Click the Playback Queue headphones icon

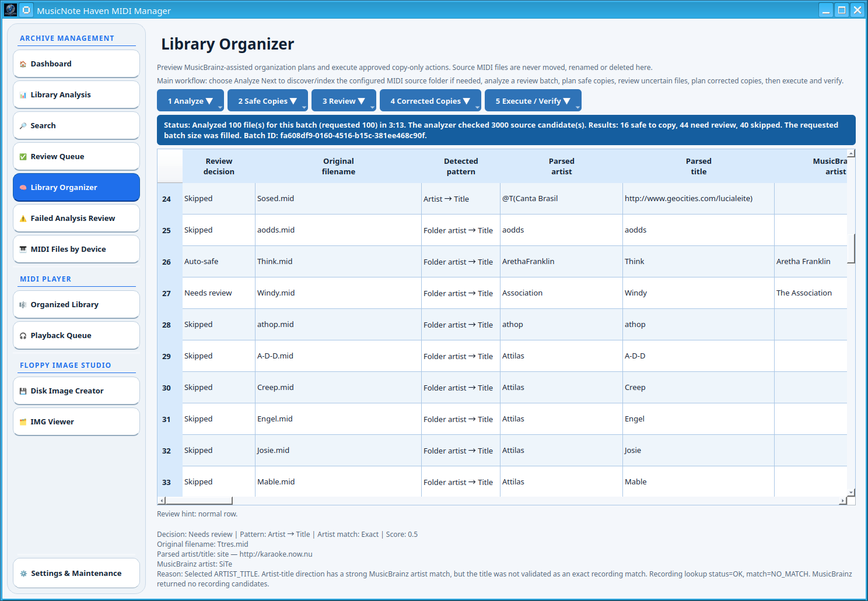click(x=23, y=336)
